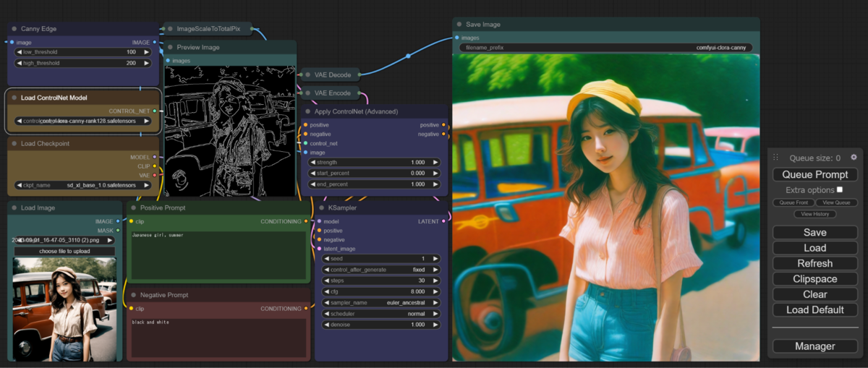The image size is (868, 368).
Task: Select Clipspace in the menu panel
Action: (x=814, y=279)
